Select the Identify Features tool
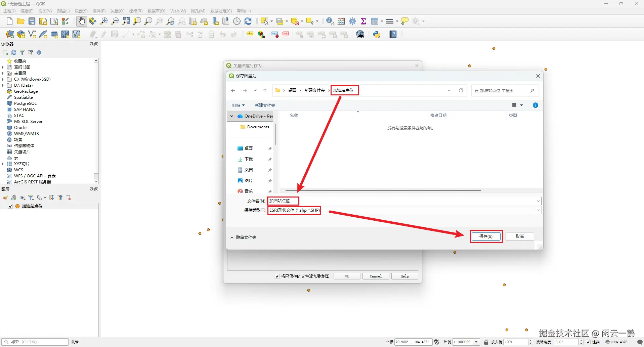 pos(330,21)
